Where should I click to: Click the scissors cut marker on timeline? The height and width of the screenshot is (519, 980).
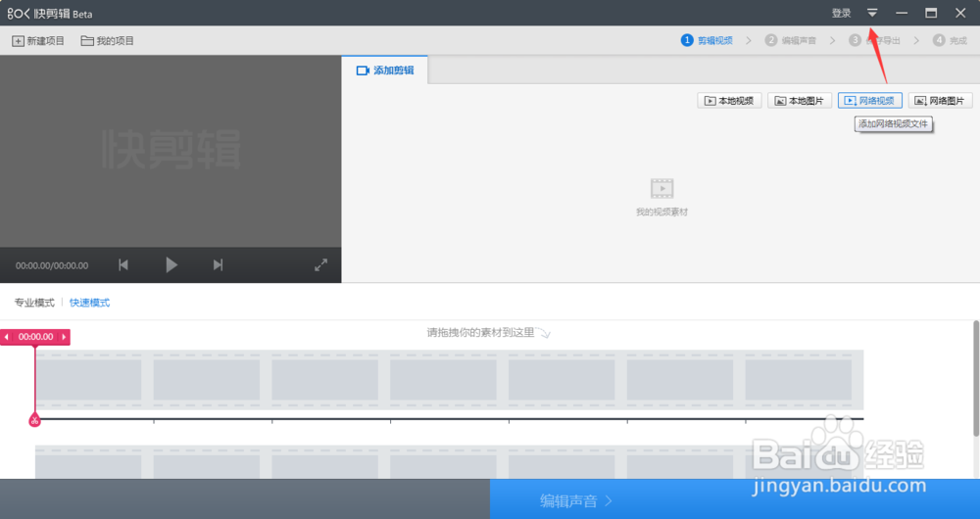pos(34,420)
